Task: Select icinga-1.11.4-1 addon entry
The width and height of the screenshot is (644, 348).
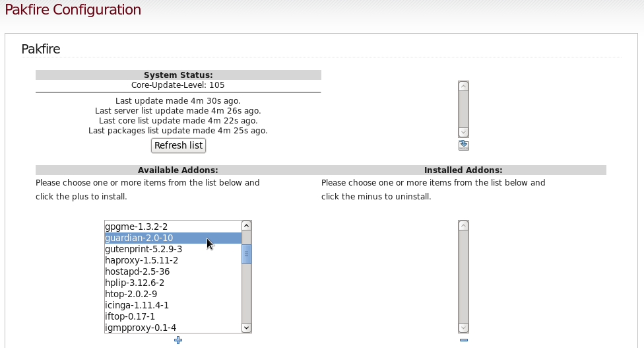Action: [x=173, y=305]
